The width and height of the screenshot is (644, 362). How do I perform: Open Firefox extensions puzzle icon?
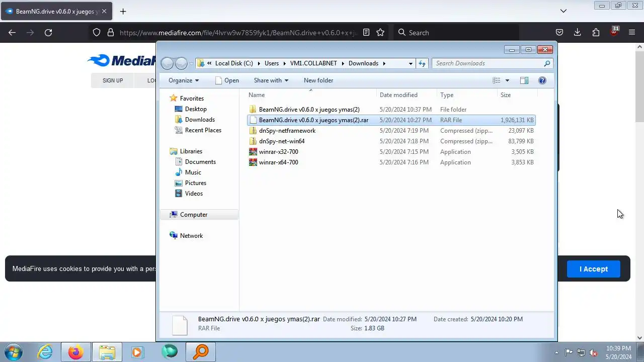pos(596,32)
